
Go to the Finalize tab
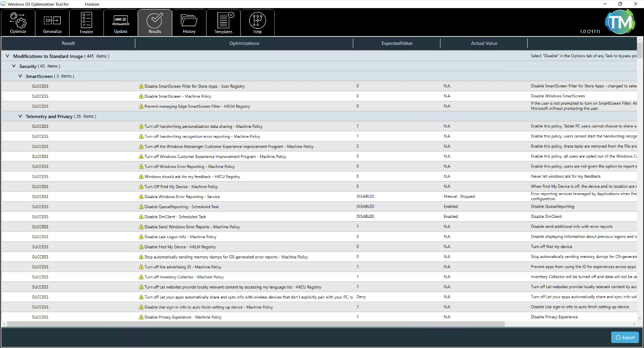coord(86,23)
